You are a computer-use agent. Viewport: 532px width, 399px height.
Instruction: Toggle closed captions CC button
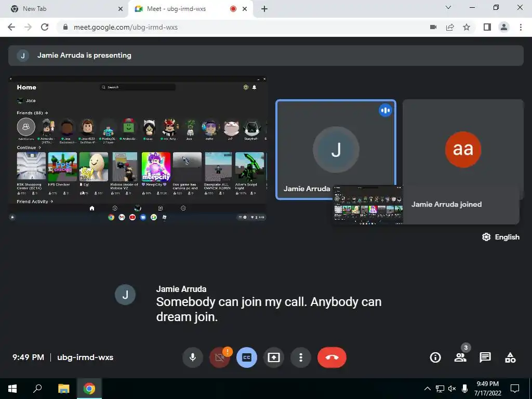point(247,357)
